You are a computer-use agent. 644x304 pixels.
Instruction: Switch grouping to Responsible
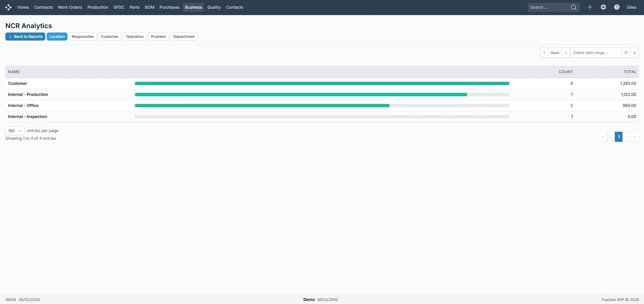pyautogui.click(x=83, y=37)
